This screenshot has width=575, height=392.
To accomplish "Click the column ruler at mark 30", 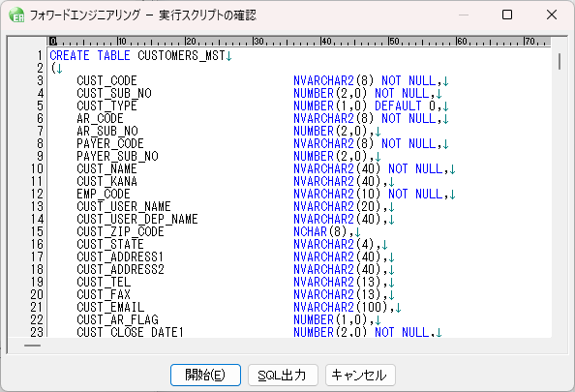I will (x=258, y=41).
